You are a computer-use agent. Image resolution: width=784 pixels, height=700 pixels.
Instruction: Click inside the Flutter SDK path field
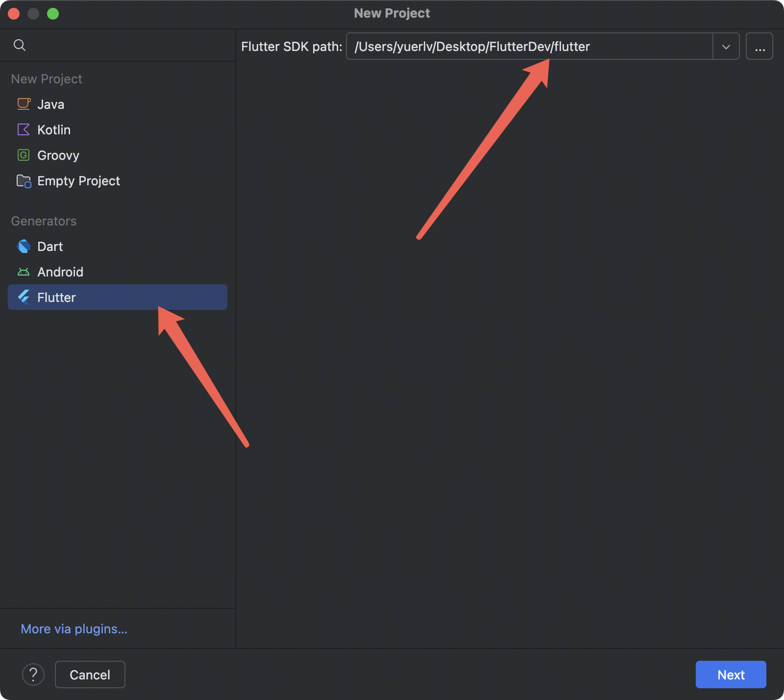(528, 47)
